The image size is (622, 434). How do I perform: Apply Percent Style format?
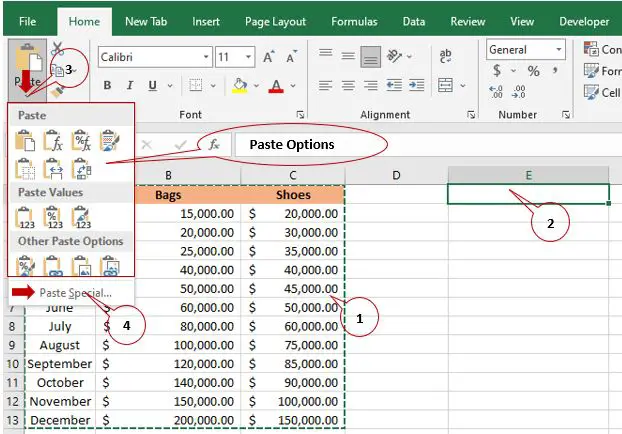click(x=533, y=71)
